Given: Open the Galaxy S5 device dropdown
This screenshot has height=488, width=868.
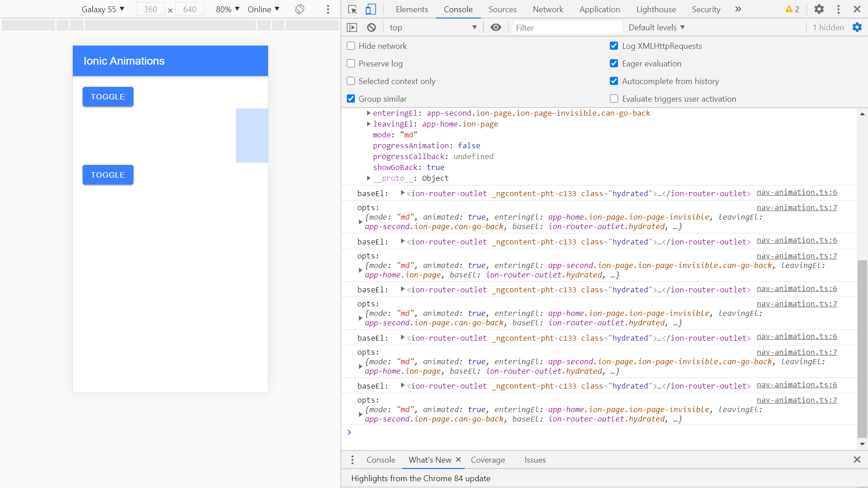Looking at the screenshot, I should pos(103,9).
